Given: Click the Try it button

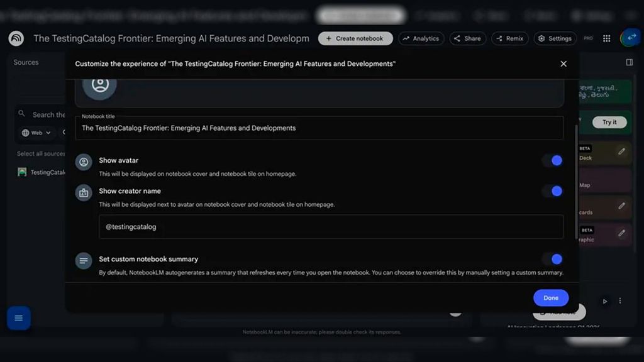Looking at the screenshot, I should pyautogui.click(x=609, y=123).
